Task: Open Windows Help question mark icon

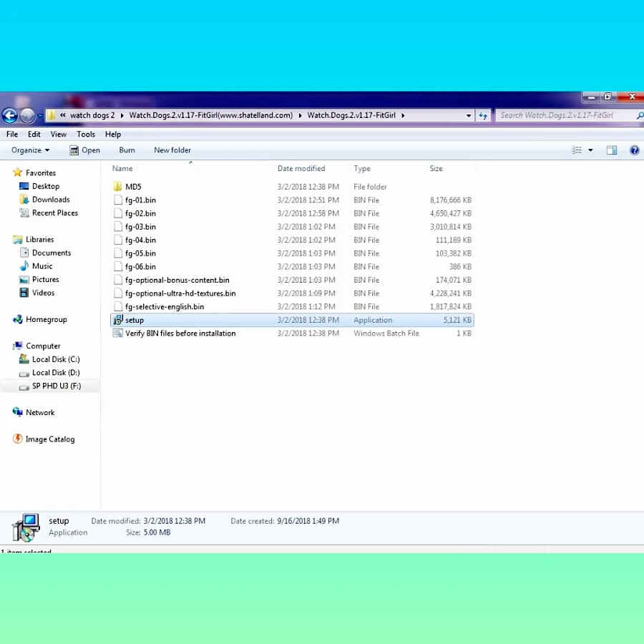Action: pyautogui.click(x=634, y=150)
